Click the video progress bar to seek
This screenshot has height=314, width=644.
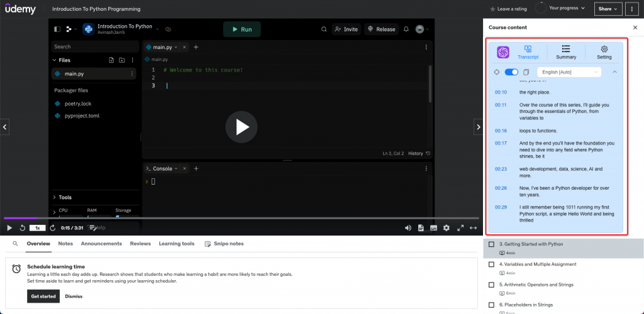click(241, 218)
